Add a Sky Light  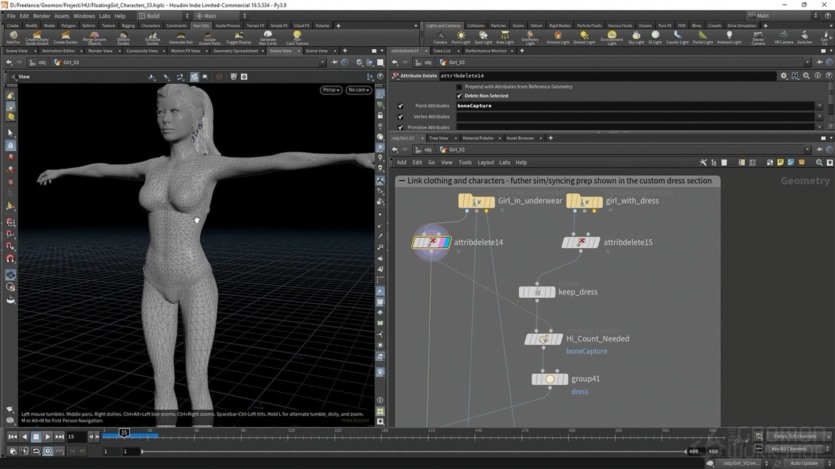pos(636,37)
